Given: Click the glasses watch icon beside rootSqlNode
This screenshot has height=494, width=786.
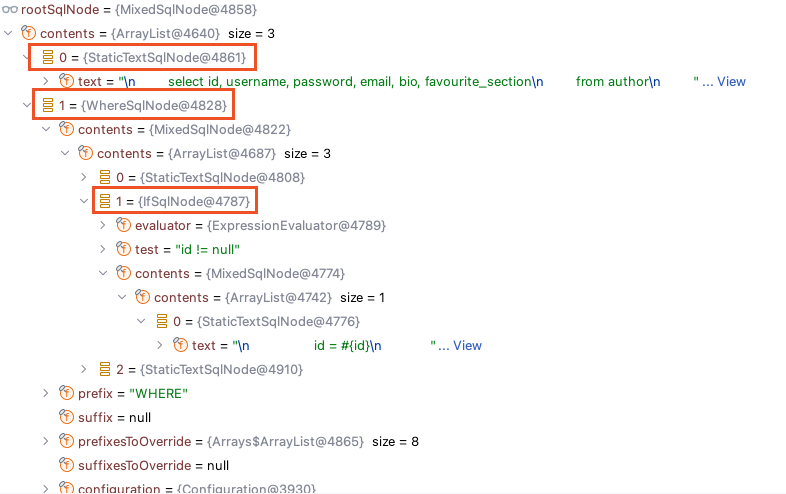Looking at the screenshot, I should [10, 10].
